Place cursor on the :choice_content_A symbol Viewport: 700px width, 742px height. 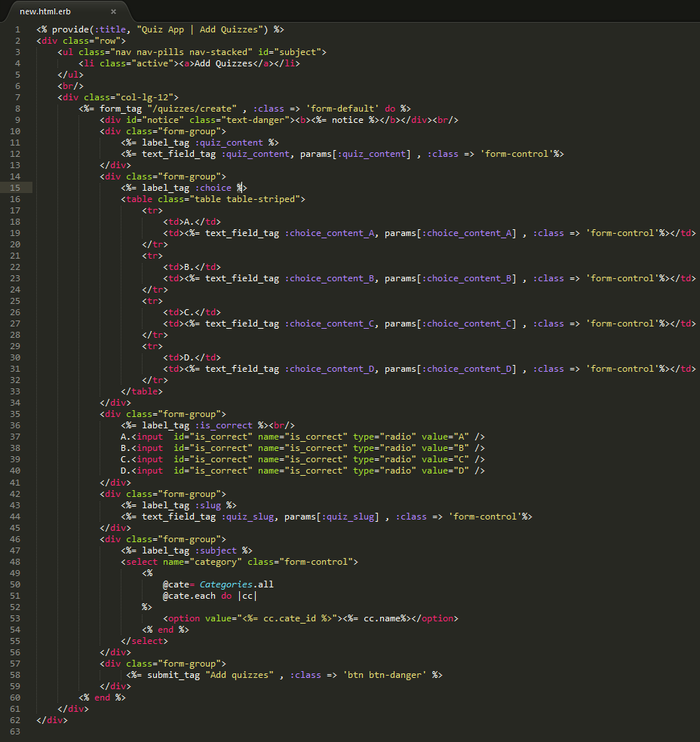(x=330, y=233)
